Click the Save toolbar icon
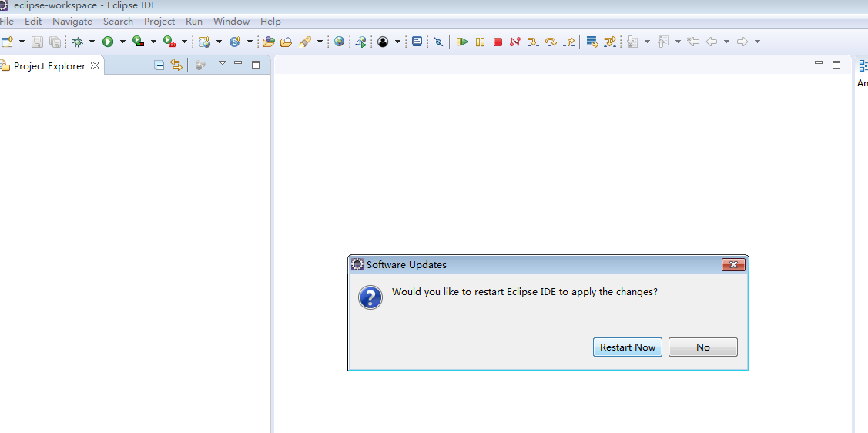The image size is (868, 433). [37, 42]
